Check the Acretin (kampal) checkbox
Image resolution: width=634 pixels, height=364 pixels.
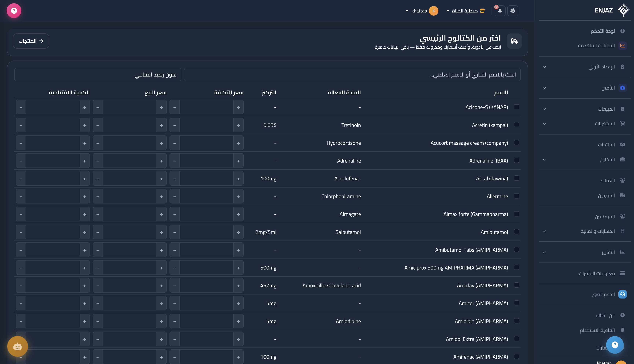coord(517,125)
